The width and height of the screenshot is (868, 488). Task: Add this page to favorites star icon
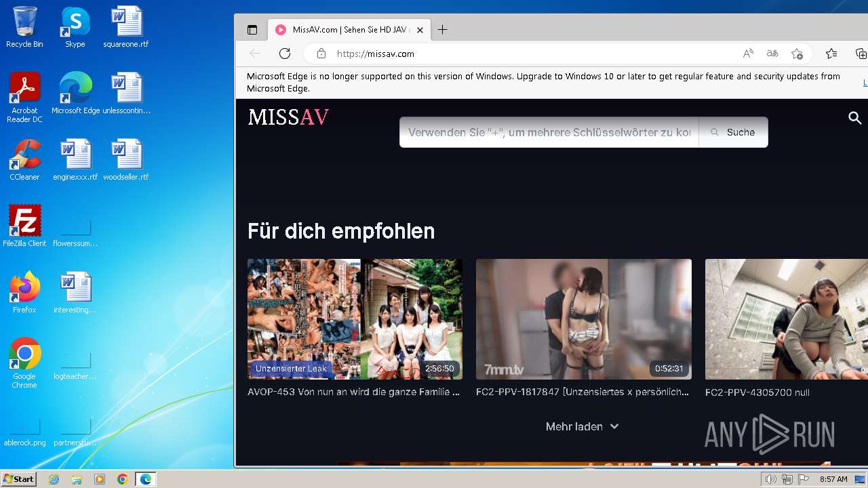[x=797, y=54]
